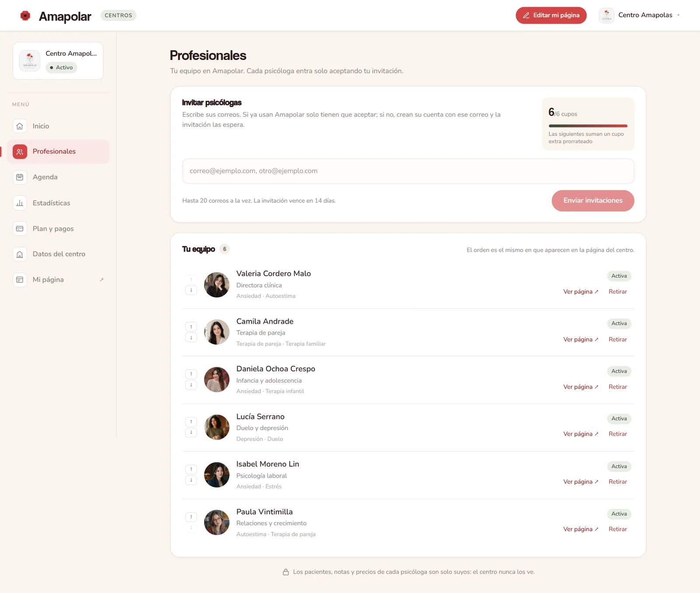
Task: Move Isabel Moreno Lin up one position
Action: [x=191, y=469]
